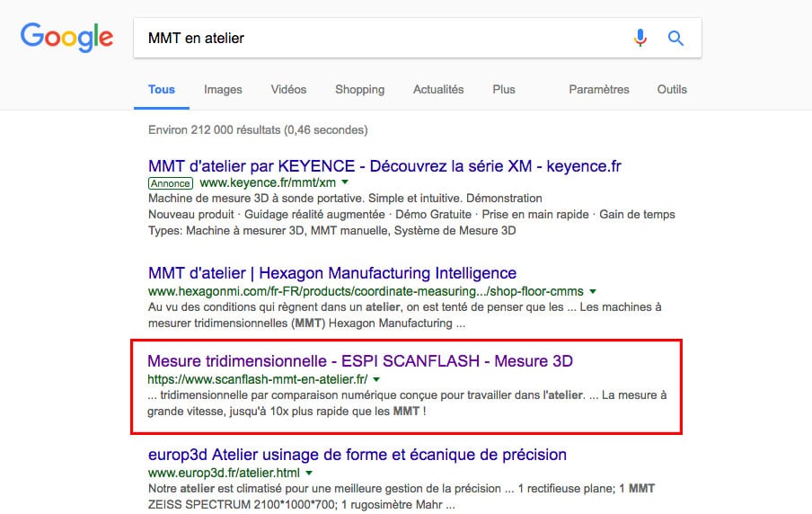Go to the Shopping tab
Image resolution: width=812 pixels, height=514 pixels.
pyautogui.click(x=359, y=90)
